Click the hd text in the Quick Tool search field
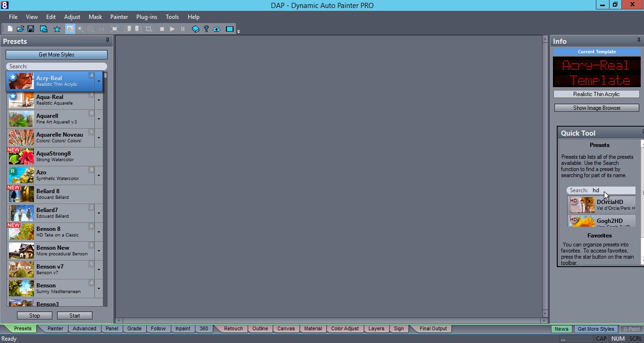This screenshot has width=644, height=343. point(596,190)
